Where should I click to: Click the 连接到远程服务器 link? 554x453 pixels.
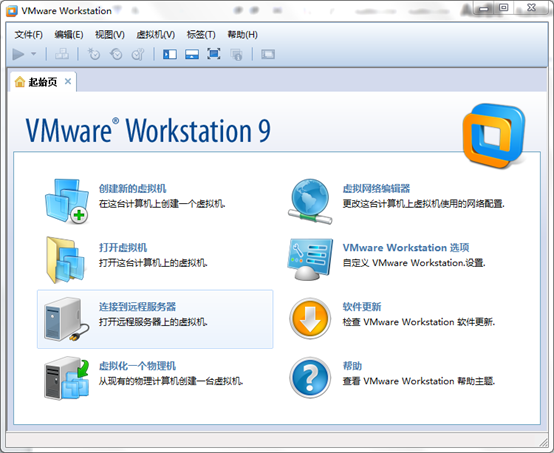tap(137, 307)
